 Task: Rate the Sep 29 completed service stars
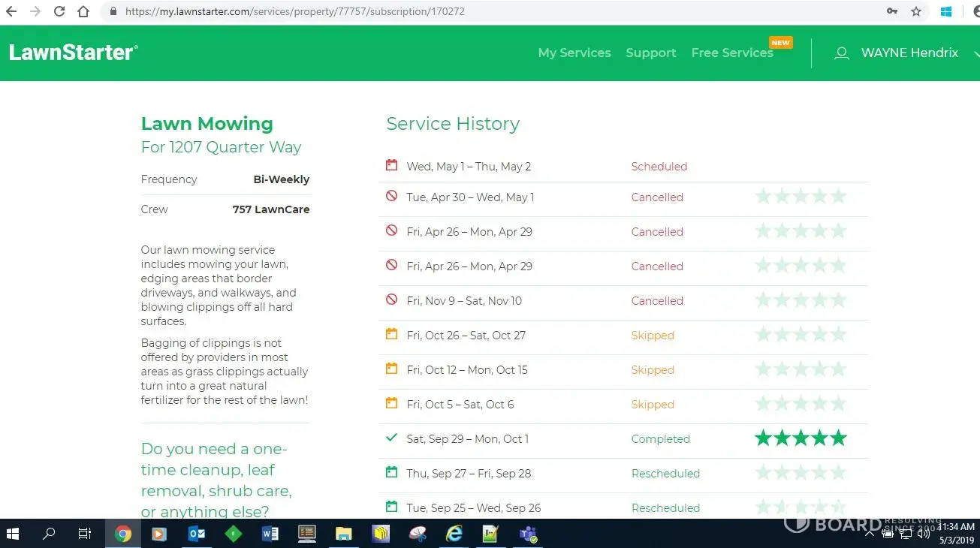click(800, 438)
